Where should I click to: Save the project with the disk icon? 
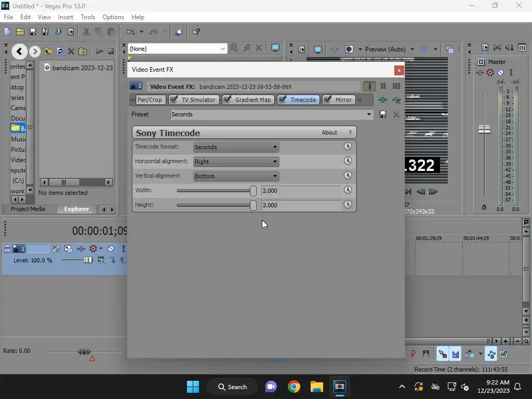click(x=33, y=32)
